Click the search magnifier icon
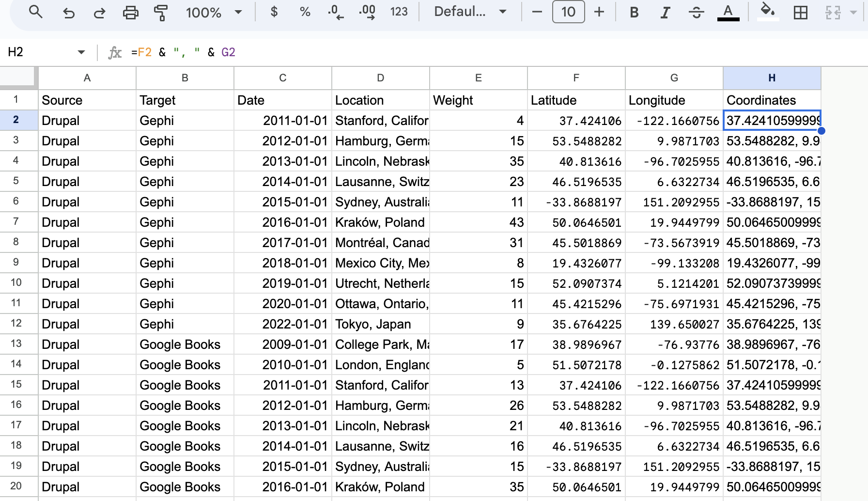868x501 pixels. click(x=36, y=12)
